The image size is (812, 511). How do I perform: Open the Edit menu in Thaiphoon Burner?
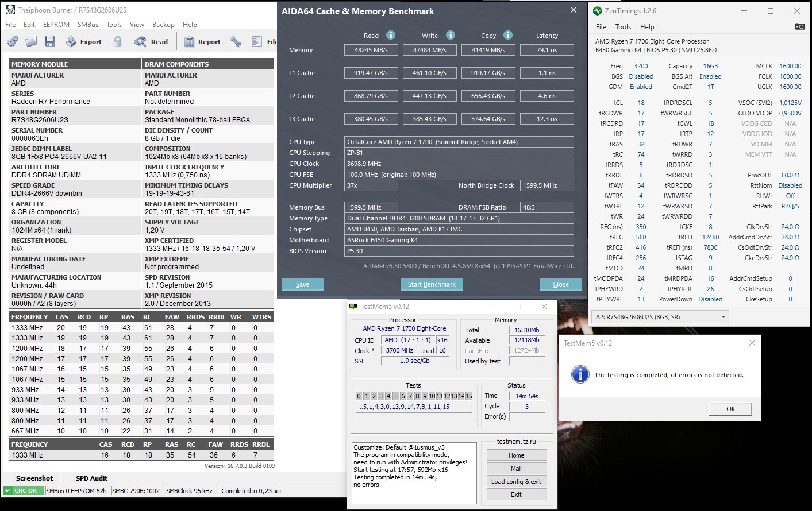[29, 25]
